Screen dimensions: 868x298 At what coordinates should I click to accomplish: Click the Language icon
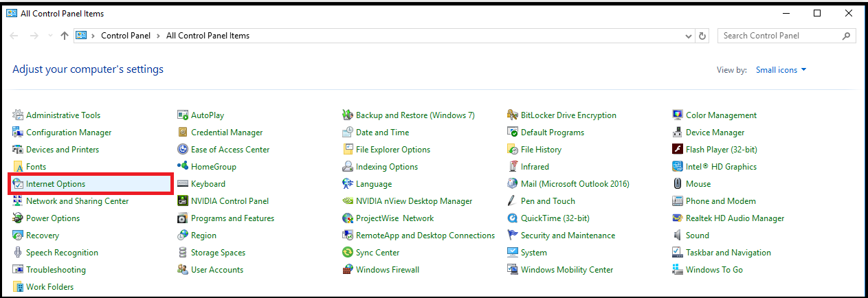[348, 184]
